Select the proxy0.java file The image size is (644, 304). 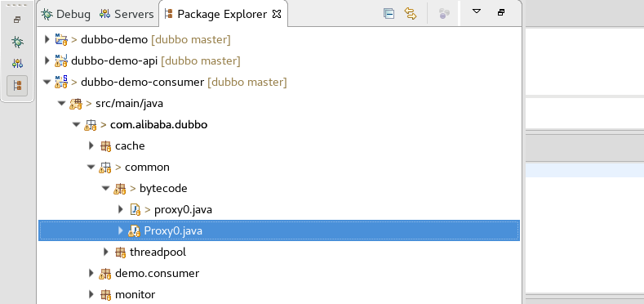[183, 210]
